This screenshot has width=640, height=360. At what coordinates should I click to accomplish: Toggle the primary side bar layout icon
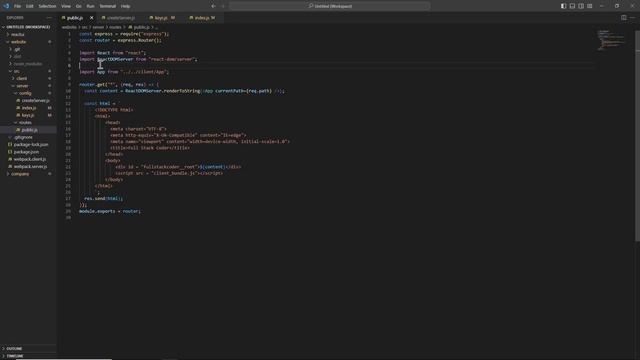pyautogui.click(x=563, y=6)
